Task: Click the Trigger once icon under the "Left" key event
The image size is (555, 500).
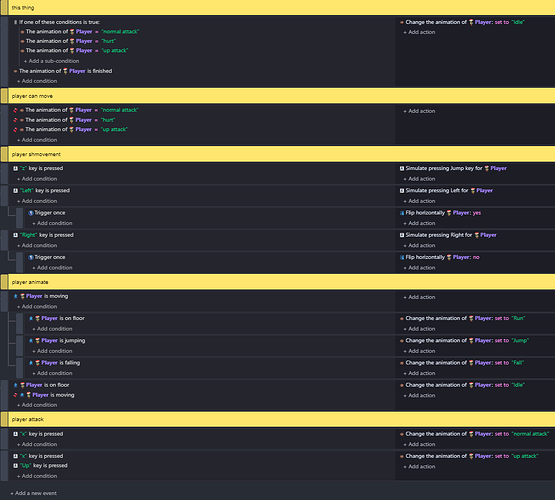Action: click(31, 213)
